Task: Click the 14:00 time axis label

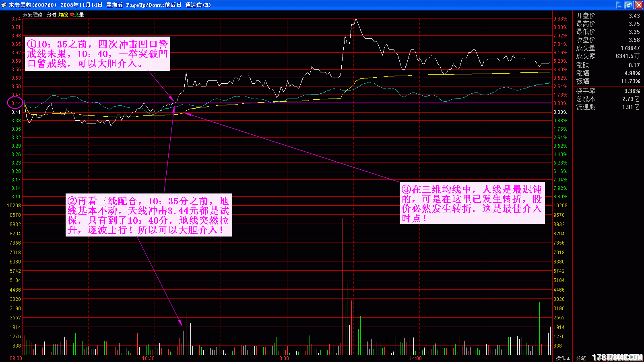Action: [415, 358]
